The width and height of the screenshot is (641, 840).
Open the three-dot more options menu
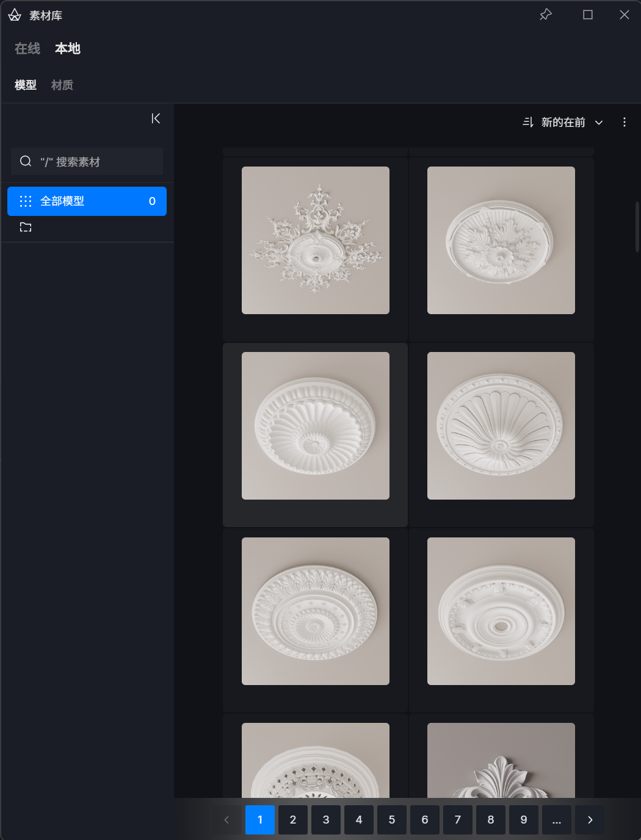coord(624,123)
